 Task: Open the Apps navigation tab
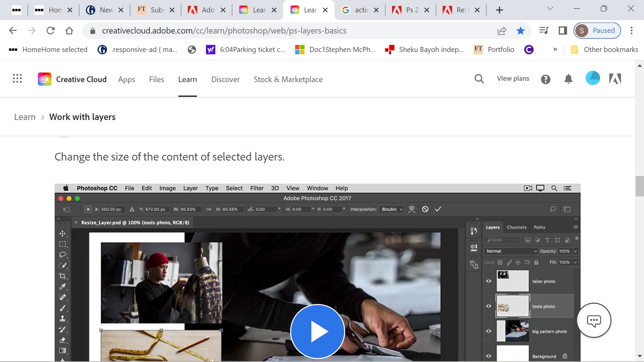[x=126, y=79]
